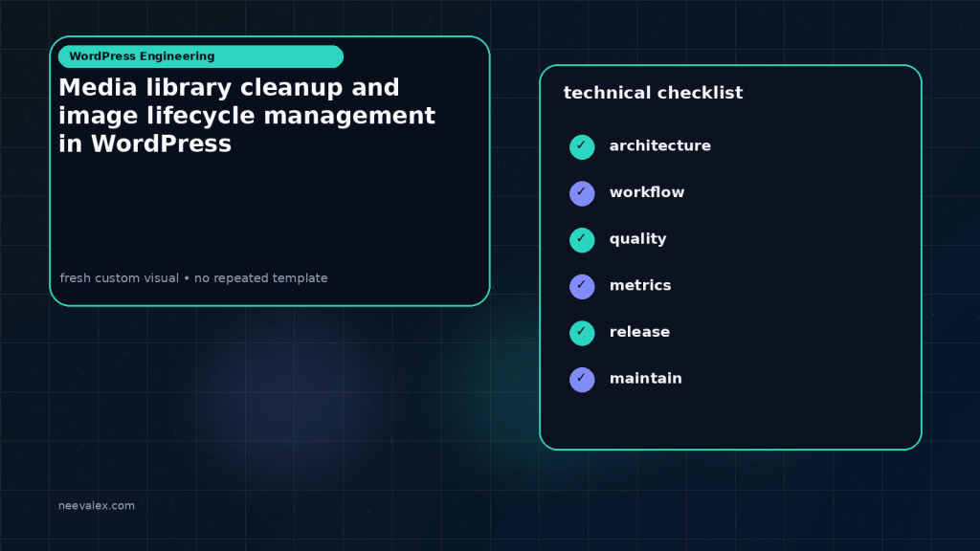Click the 'maintain' checklist label
Screen dimensions: 980x551
click(646, 379)
